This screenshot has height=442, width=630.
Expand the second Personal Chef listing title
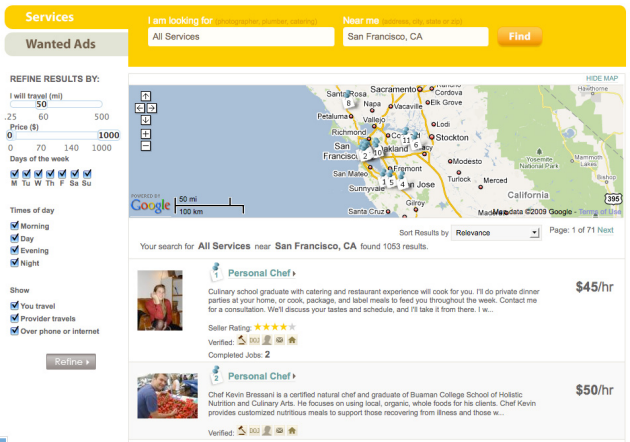point(262,376)
